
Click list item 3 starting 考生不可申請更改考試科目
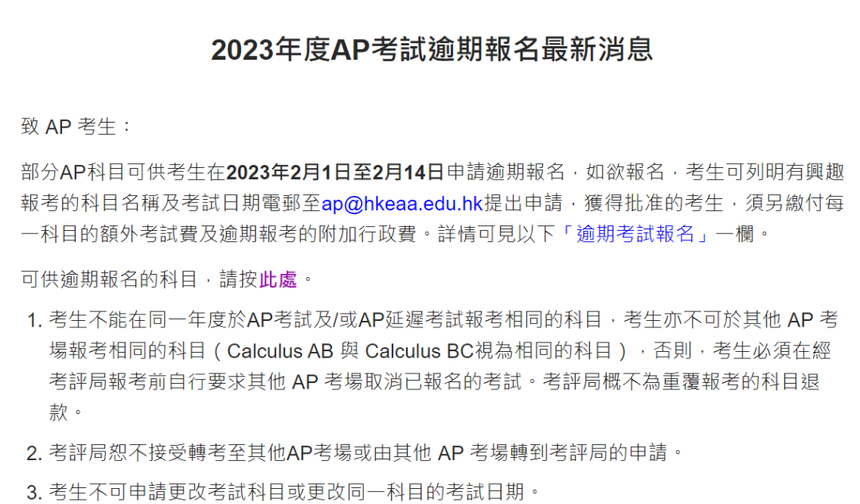(295, 491)
